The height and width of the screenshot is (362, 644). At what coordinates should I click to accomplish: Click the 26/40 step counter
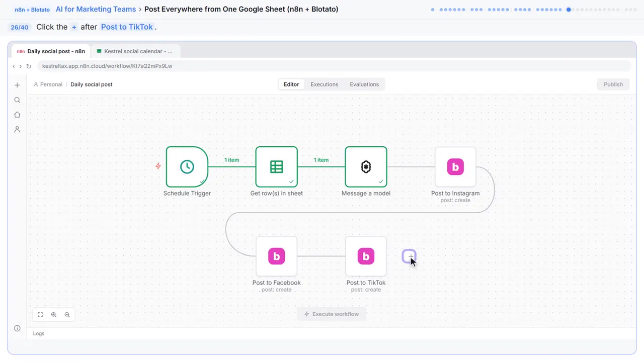(20, 27)
